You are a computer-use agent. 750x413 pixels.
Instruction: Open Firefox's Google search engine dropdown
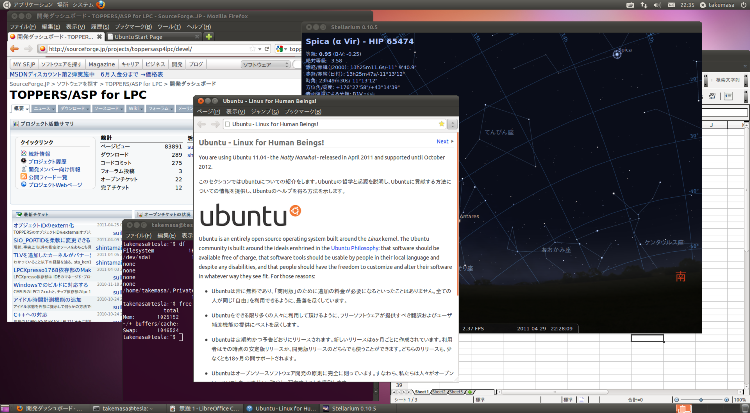[286, 49]
